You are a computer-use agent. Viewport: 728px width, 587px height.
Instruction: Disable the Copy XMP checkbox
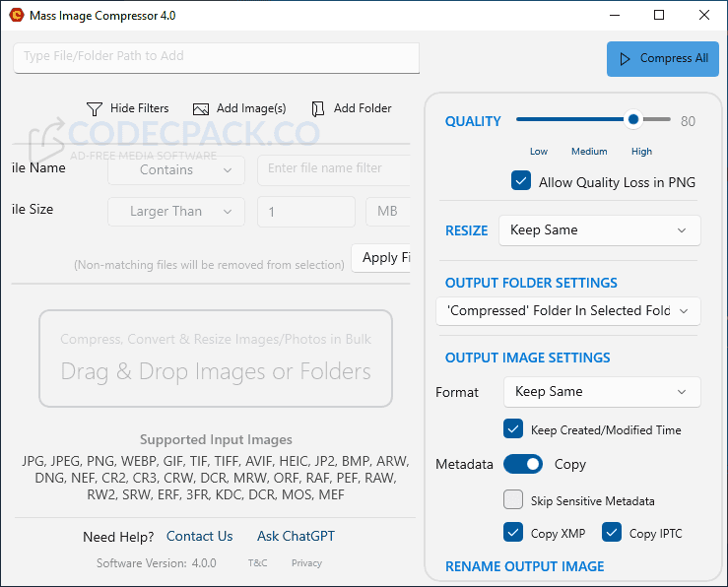coord(513,533)
